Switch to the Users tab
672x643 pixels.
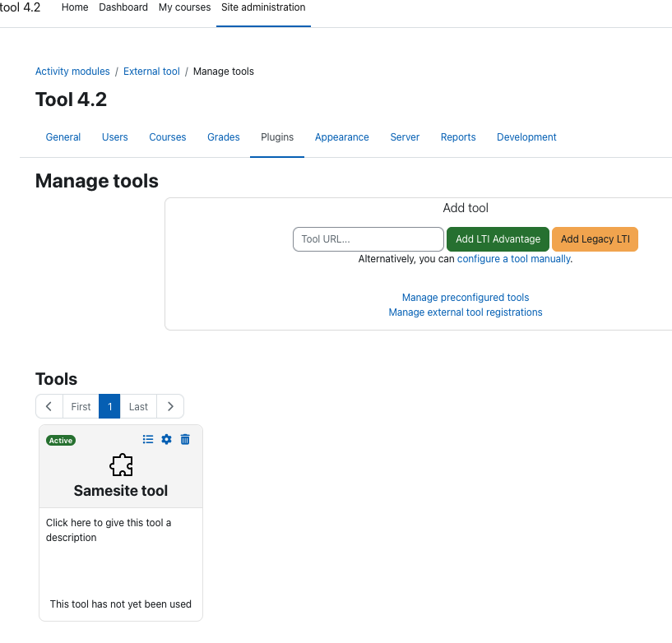[115, 137]
